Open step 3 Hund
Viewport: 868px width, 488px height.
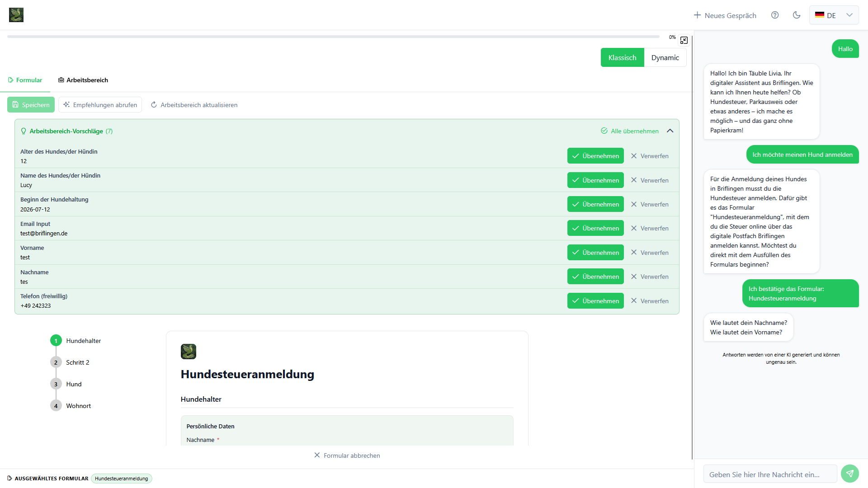click(66, 384)
